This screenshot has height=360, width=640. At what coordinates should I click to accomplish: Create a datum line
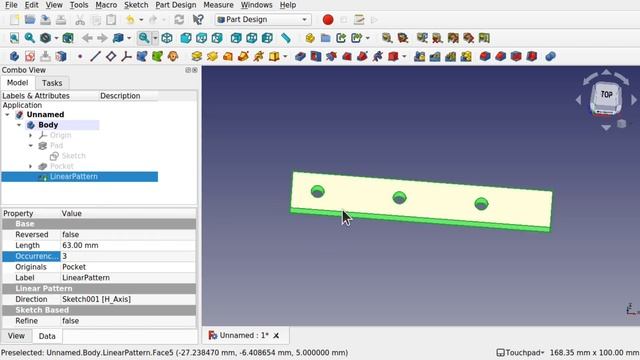click(x=95, y=56)
